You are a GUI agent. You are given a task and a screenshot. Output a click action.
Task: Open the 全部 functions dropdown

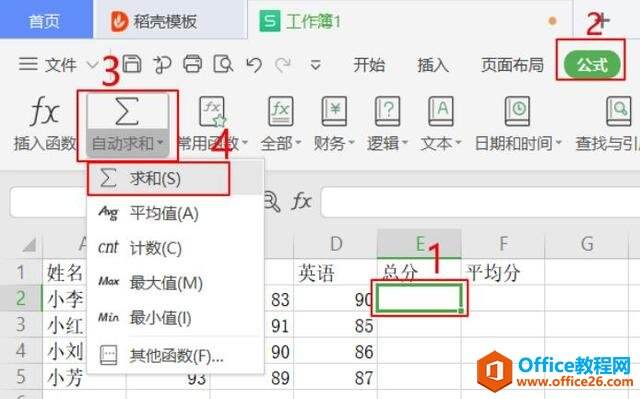pyautogui.click(x=281, y=144)
